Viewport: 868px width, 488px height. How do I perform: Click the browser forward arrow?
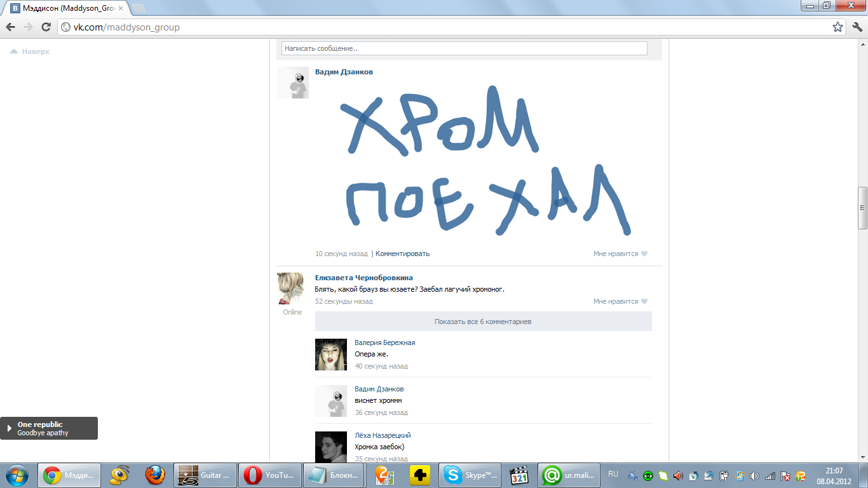[x=28, y=27]
